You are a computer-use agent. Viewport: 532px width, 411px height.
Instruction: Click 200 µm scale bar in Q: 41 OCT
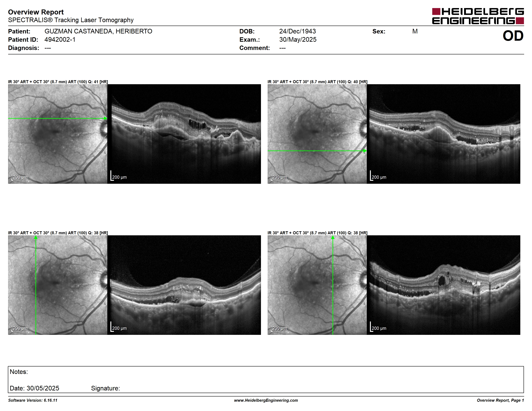coord(119,176)
